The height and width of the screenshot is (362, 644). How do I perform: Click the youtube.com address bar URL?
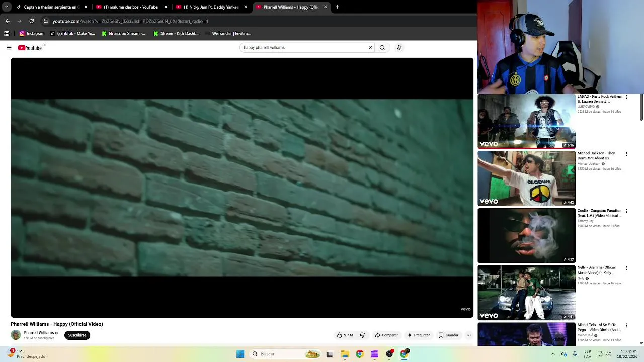(130, 21)
